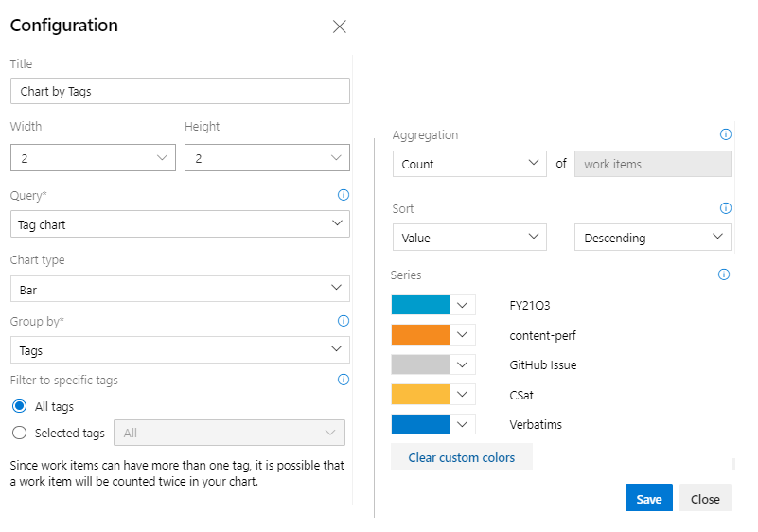The width and height of the screenshot is (758, 532).
Task: Open the Aggregation Count dropdown
Action: coord(469,164)
